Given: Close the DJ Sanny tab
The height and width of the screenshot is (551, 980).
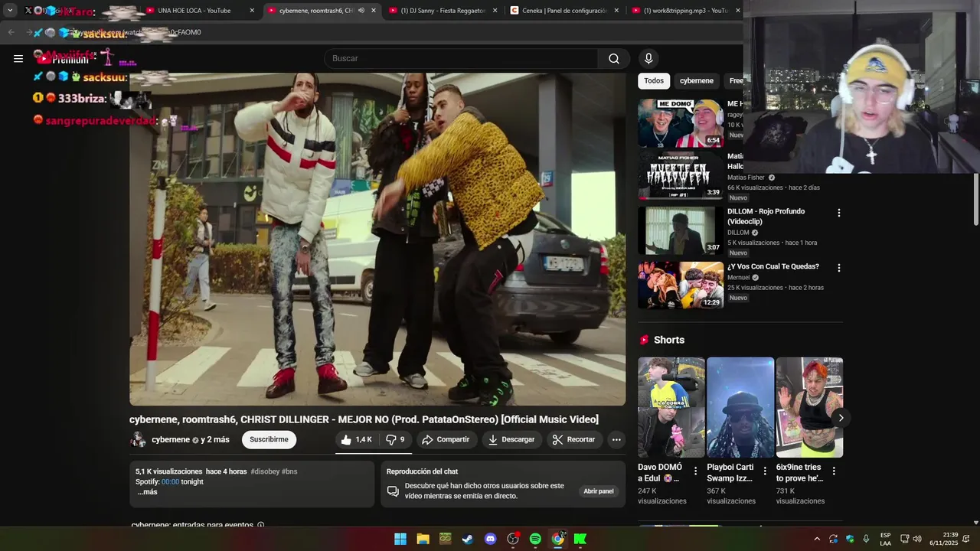Looking at the screenshot, I should (495, 11).
